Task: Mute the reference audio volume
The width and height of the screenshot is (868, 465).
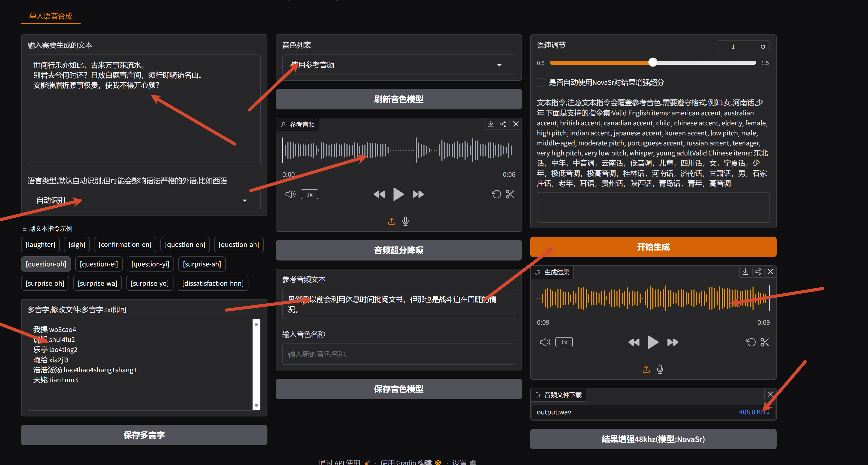Action: [290, 194]
